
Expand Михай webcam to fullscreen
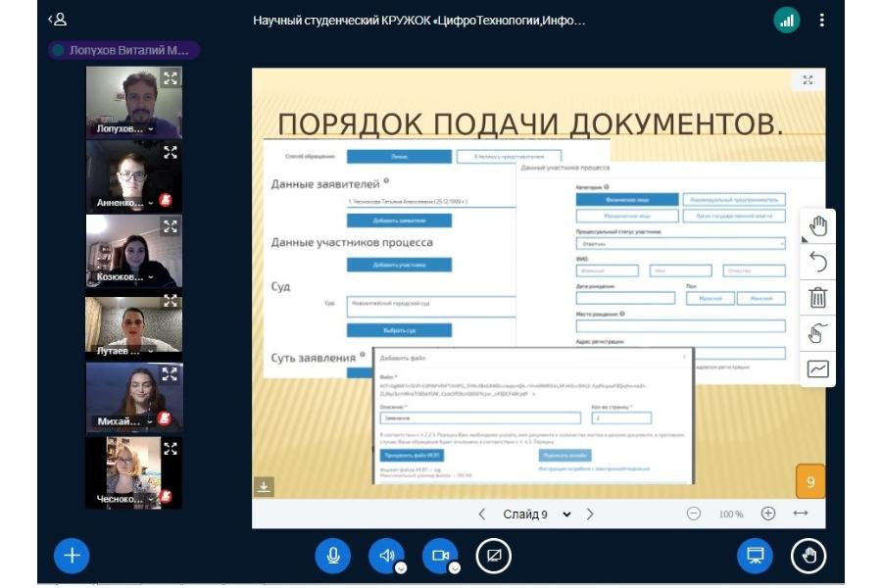click(x=170, y=373)
